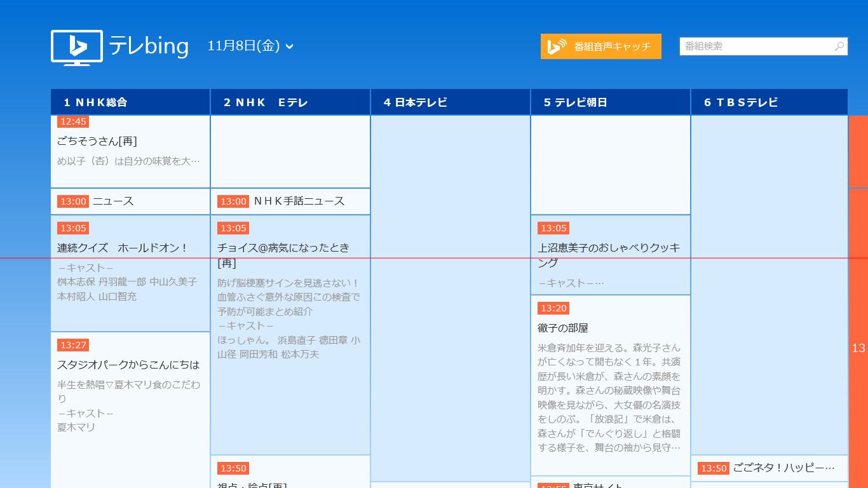This screenshot has width=868, height=488.
Task: Click the magnifying glass search icon
Action: [839, 46]
